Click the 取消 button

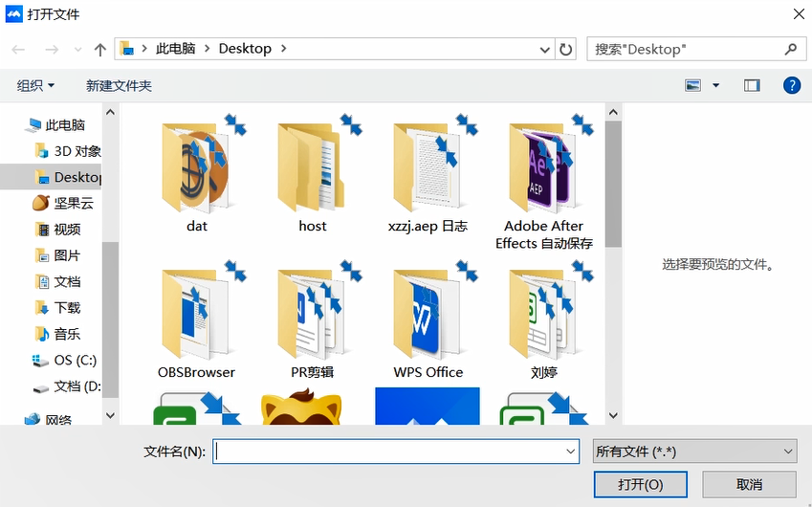(749, 485)
